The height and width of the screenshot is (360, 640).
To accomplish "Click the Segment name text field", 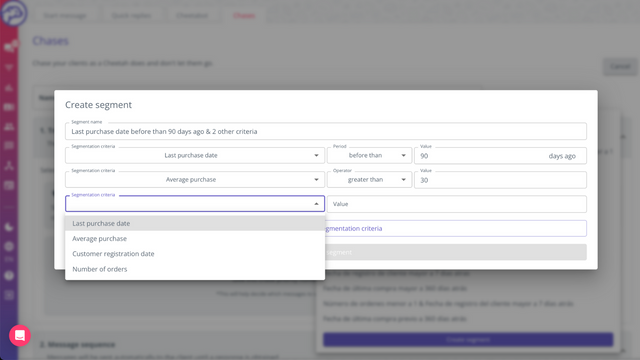I will point(326,131).
